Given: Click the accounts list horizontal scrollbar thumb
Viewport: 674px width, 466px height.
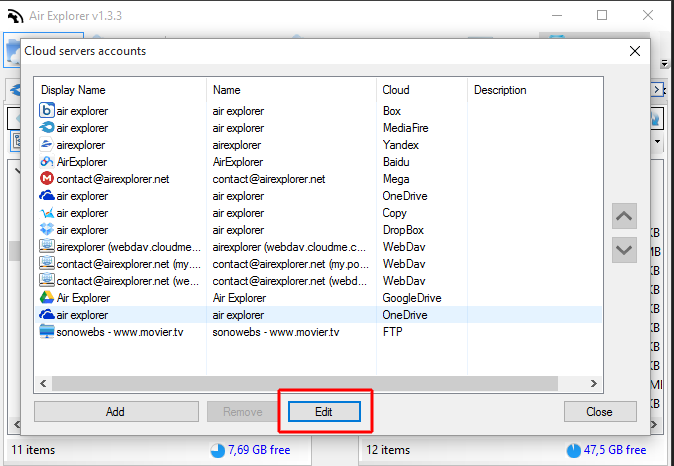Looking at the screenshot, I should coord(305,383).
